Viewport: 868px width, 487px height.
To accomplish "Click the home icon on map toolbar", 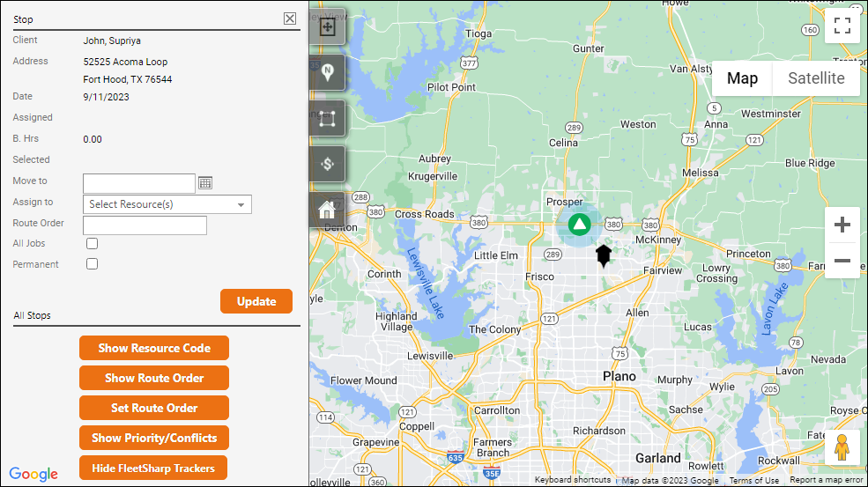I will pos(327,210).
